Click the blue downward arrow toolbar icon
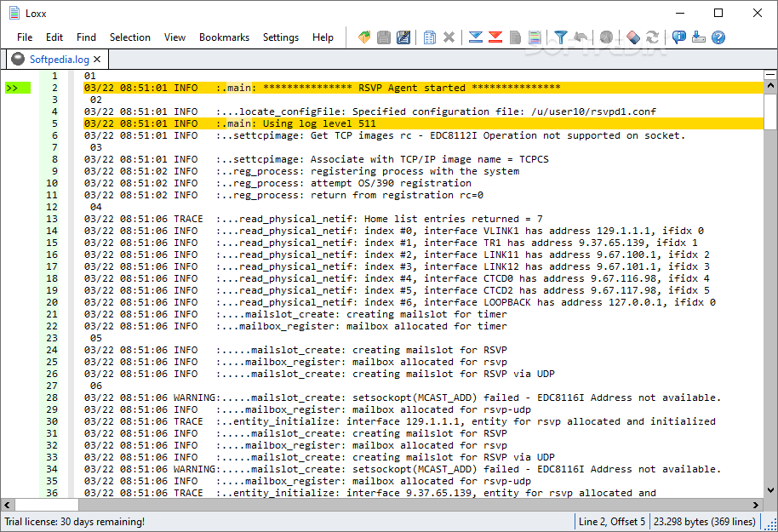The height and width of the screenshot is (532, 778). (x=475, y=37)
